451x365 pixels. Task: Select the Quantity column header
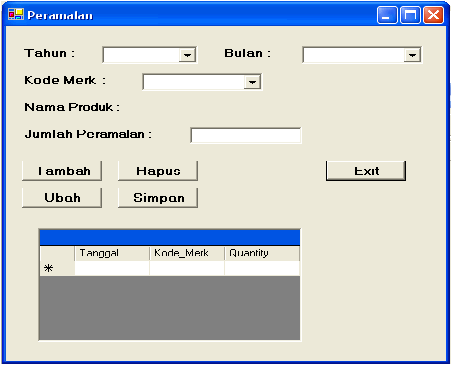click(x=262, y=253)
